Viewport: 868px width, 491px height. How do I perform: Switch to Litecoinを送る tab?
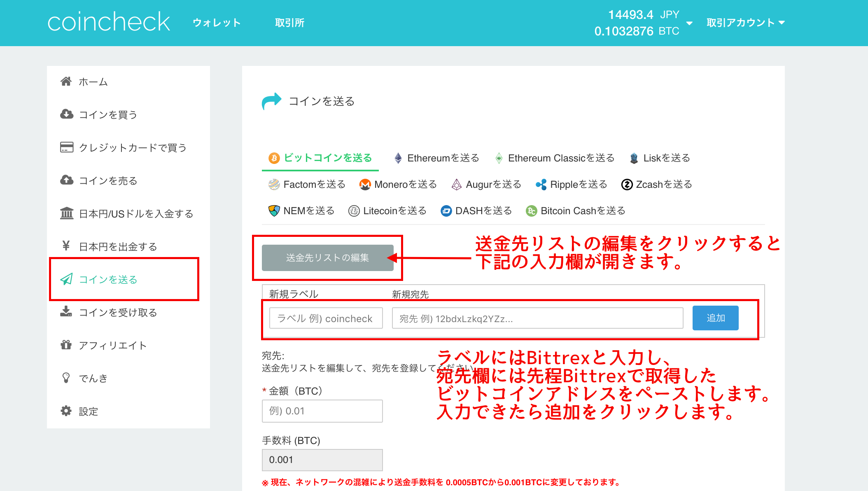click(x=394, y=210)
